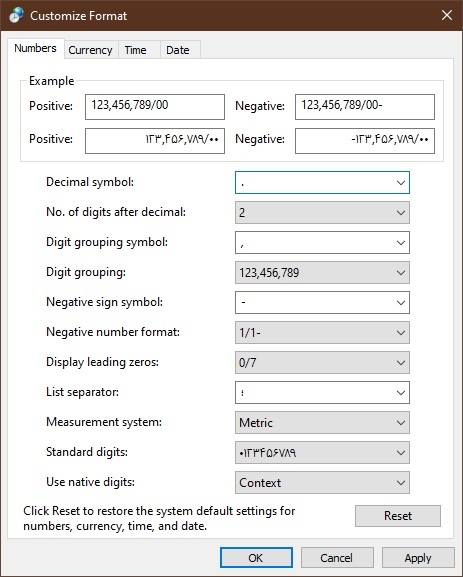This screenshot has width=463, height=577.
Task: Expand Digit grouping symbol combo box arrow
Action: [400, 243]
